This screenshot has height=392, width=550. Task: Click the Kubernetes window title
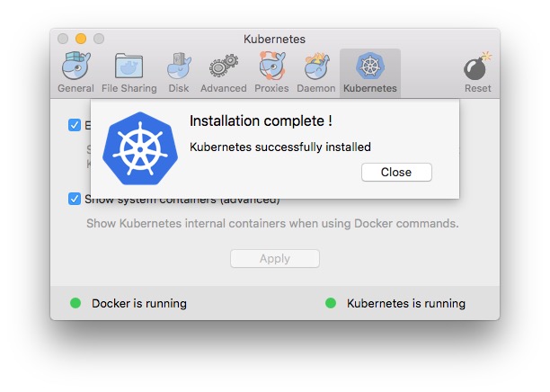[x=274, y=39]
